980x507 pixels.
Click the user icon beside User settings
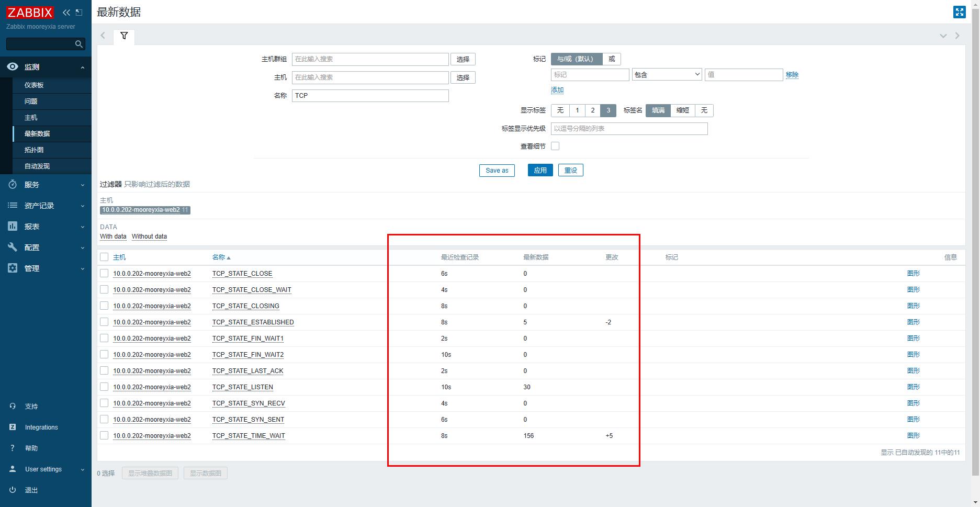[x=13, y=469]
